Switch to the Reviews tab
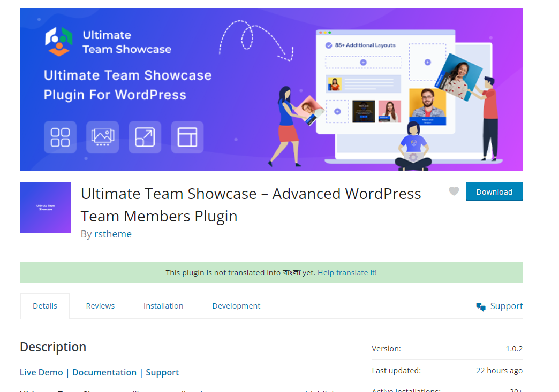This screenshot has width=559, height=392. click(x=100, y=306)
